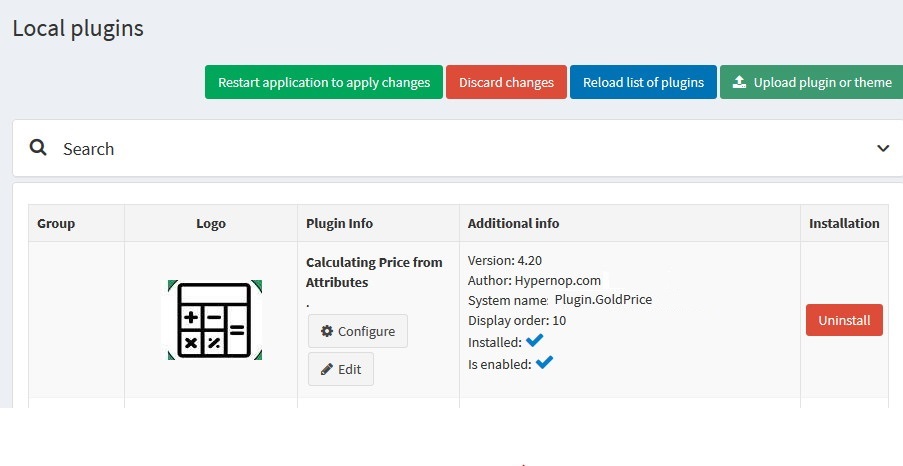
Task: Click the Display order: 10 text
Action: point(517,320)
